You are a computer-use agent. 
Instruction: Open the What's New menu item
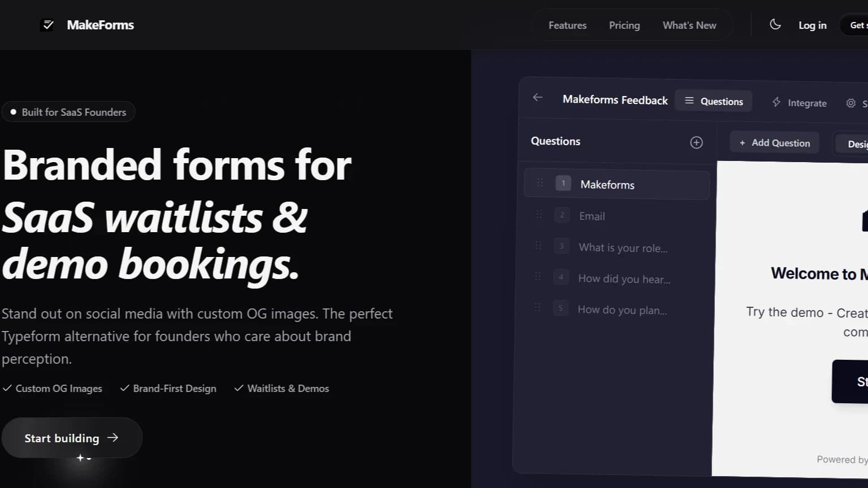[x=689, y=25]
